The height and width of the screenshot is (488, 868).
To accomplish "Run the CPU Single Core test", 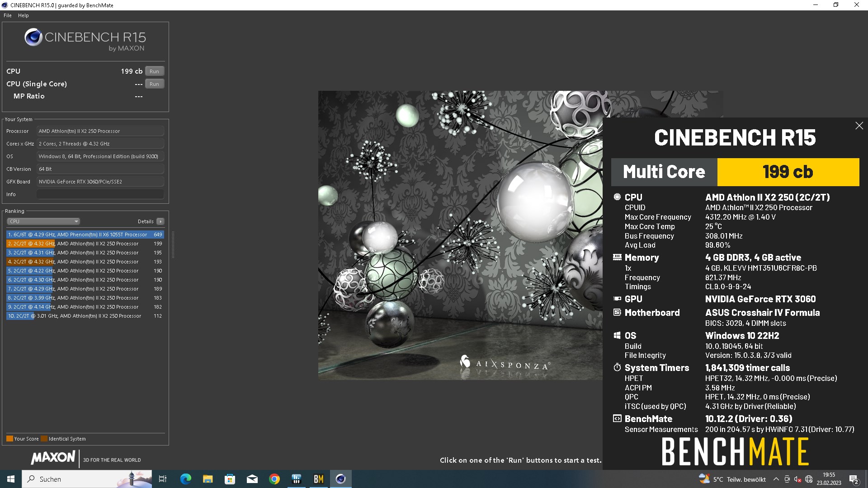I will click(154, 84).
